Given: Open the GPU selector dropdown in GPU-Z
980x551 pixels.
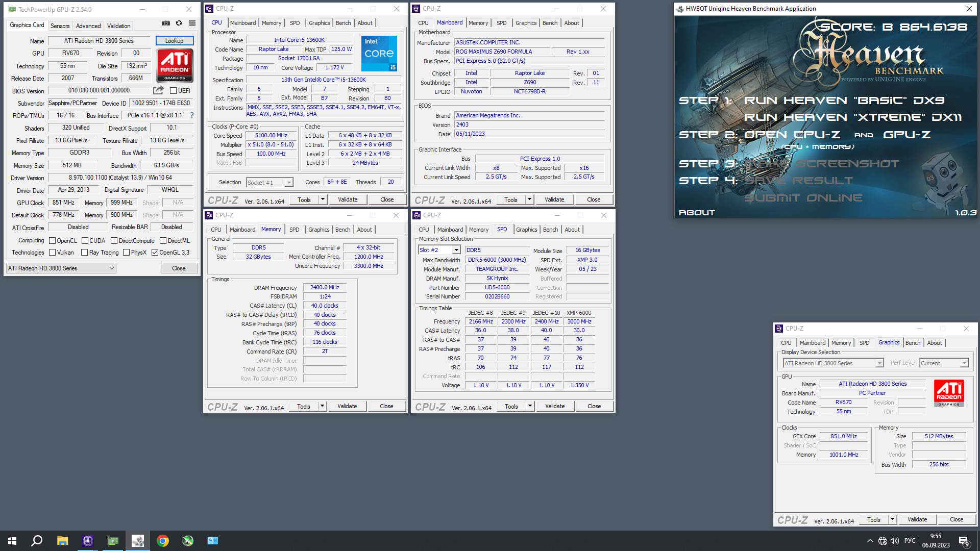Looking at the screenshot, I should tap(61, 268).
